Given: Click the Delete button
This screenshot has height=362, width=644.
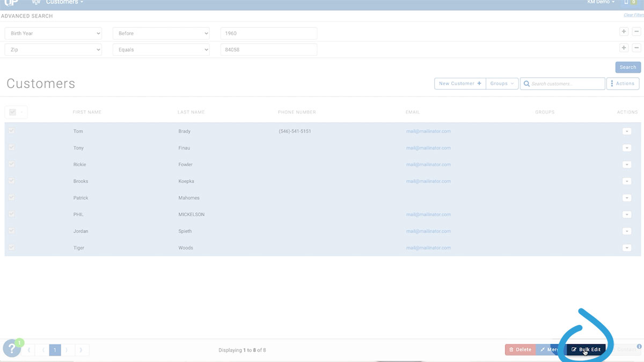Looking at the screenshot, I should point(520,350).
